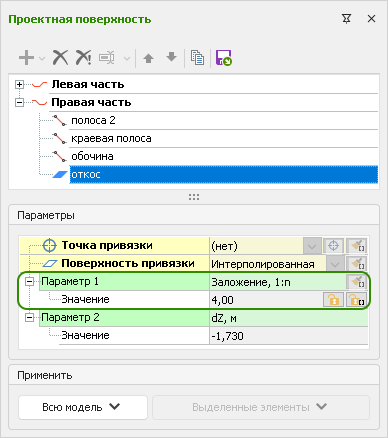Click the Всю модель apply button

click(83, 407)
